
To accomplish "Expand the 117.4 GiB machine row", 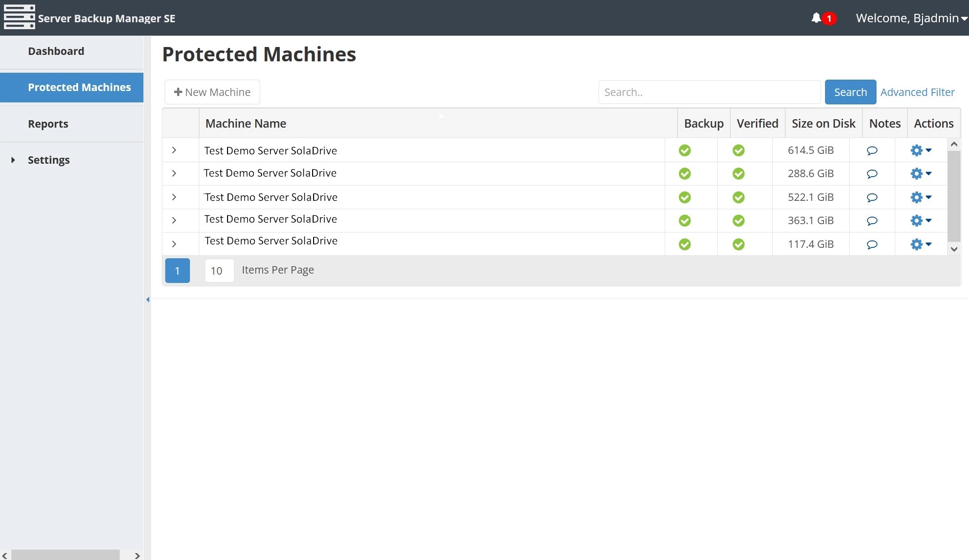I will tap(174, 244).
